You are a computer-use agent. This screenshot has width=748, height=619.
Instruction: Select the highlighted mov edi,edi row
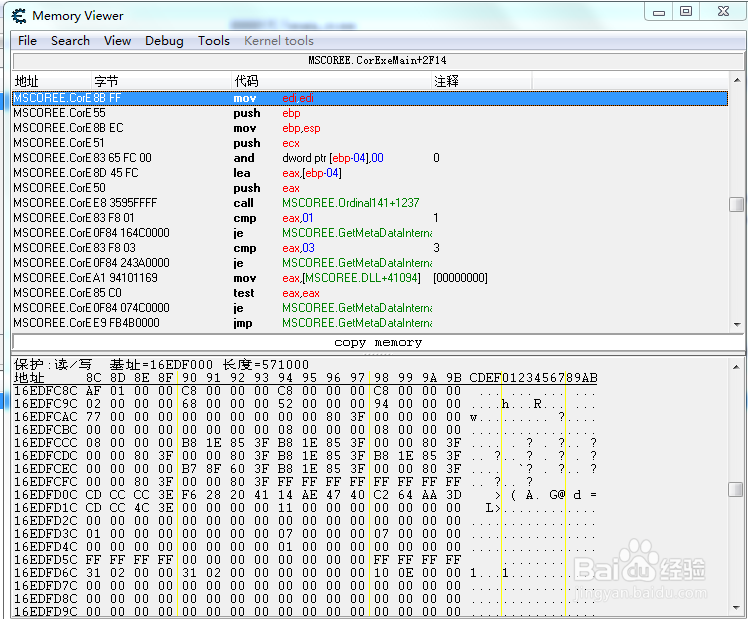[x=370, y=98]
